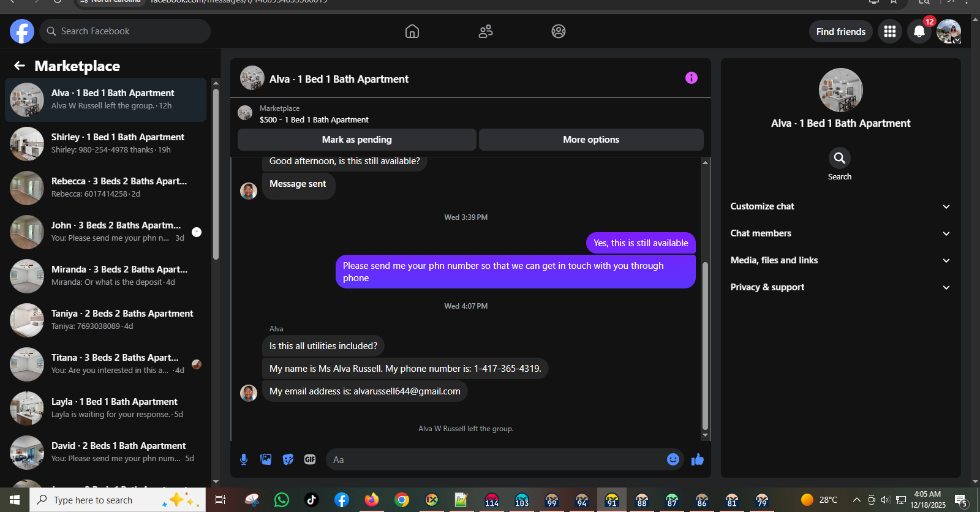Open the Friends icon in top navigation
980x512 pixels.
pyautogui.click(x=486, y=31)
